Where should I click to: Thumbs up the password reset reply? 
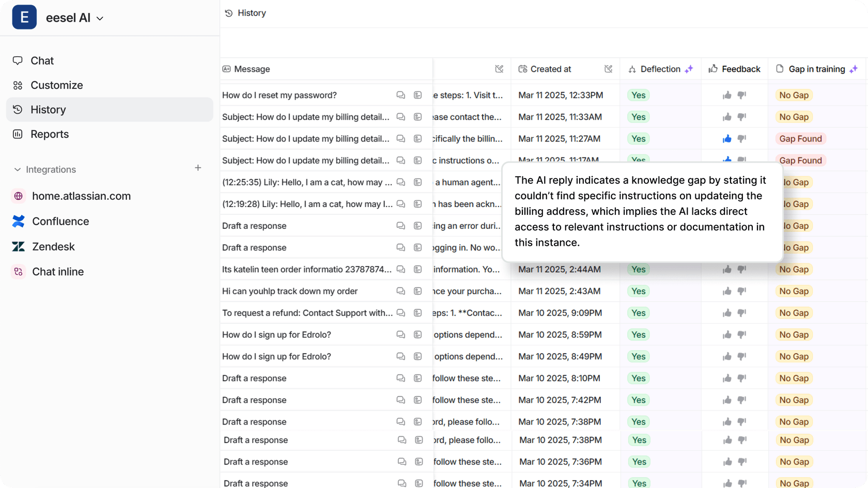[x=727, y=95]
